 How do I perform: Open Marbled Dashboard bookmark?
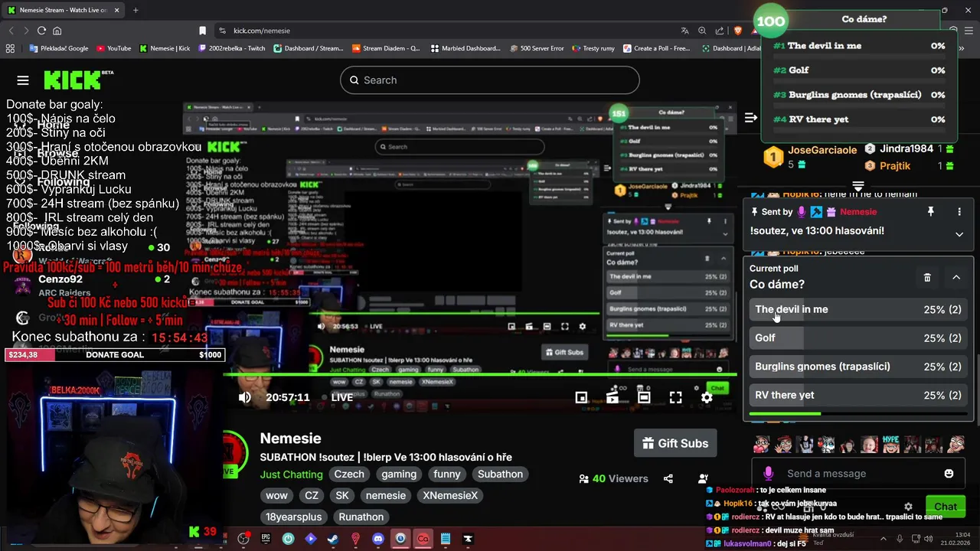click(465, 48)
